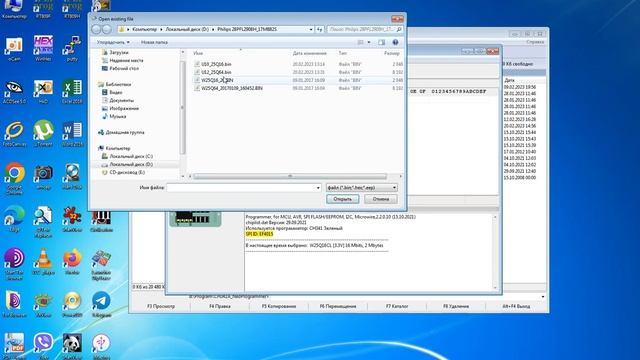
Task: Select Локальный диск (C:) in sidebar
Action: [x=131, y=156]
